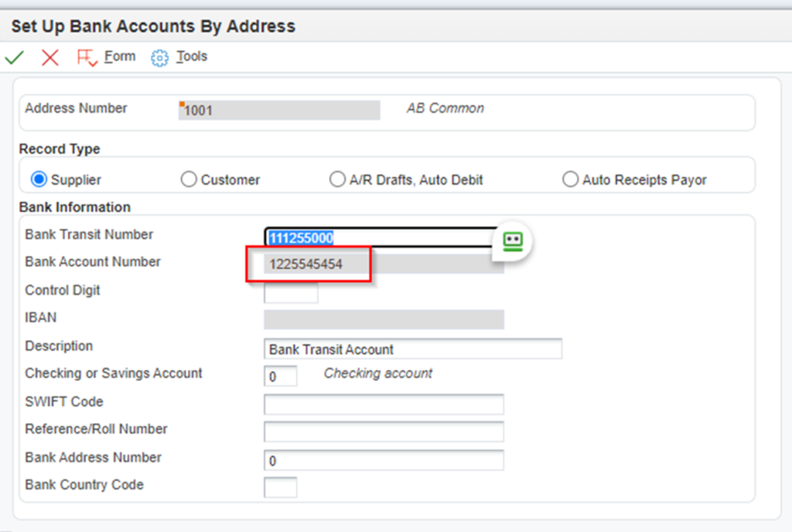Select the Customer record type
792x532 pixels.
point(189,179)
